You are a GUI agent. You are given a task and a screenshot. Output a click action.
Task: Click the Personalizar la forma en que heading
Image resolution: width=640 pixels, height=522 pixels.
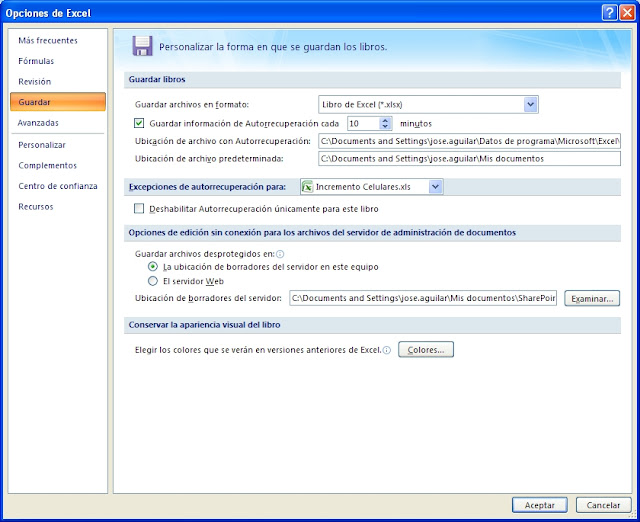point(273,47)
